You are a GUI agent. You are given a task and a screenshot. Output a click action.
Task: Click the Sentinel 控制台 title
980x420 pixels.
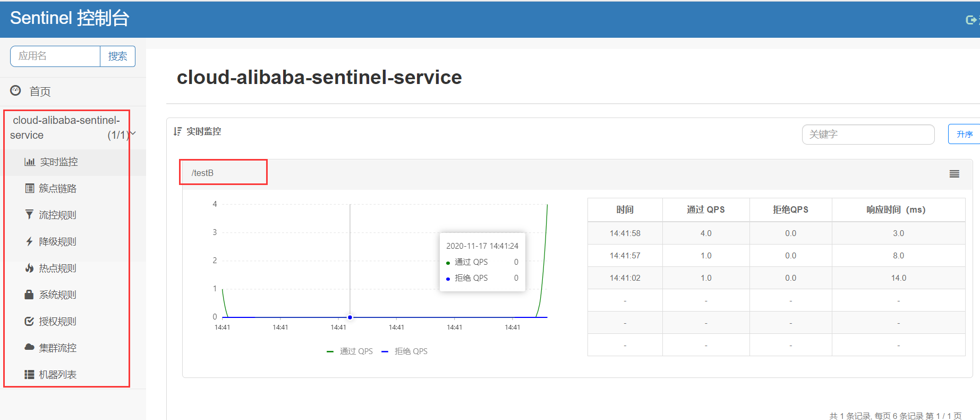pos(70,18)
